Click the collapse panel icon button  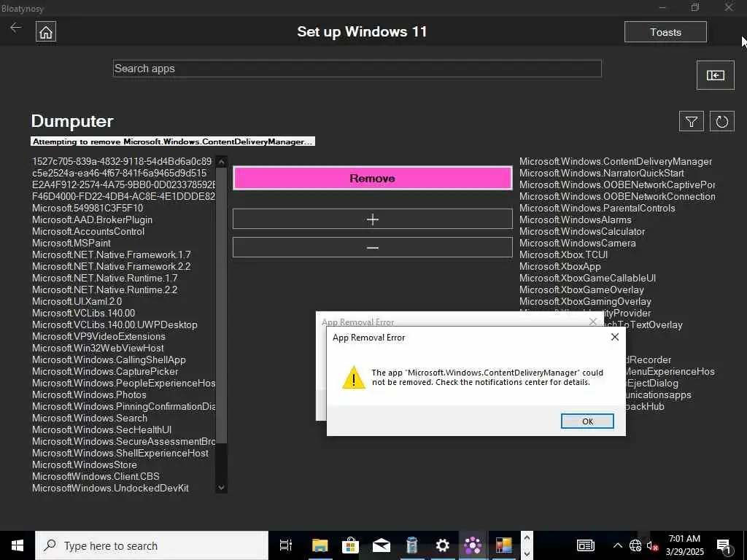pos(715,75)
